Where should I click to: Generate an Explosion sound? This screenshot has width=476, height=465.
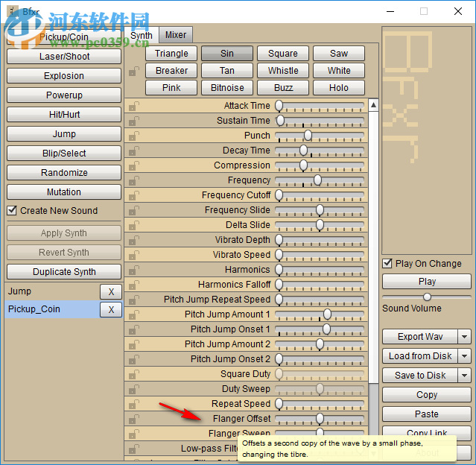(x=64, y=76)
